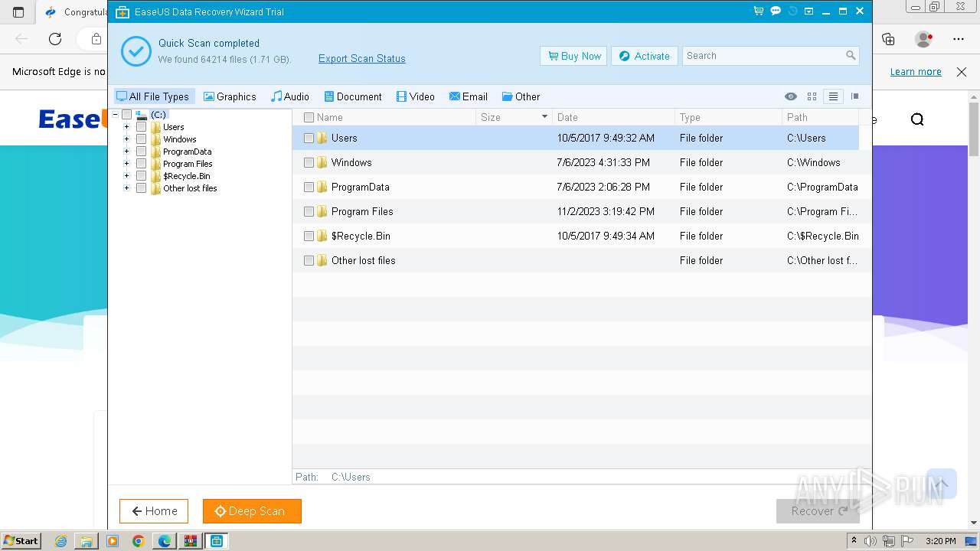Sort by the Type column header
The height and width of the screenshot is (551, 980).
coord(728,117)
